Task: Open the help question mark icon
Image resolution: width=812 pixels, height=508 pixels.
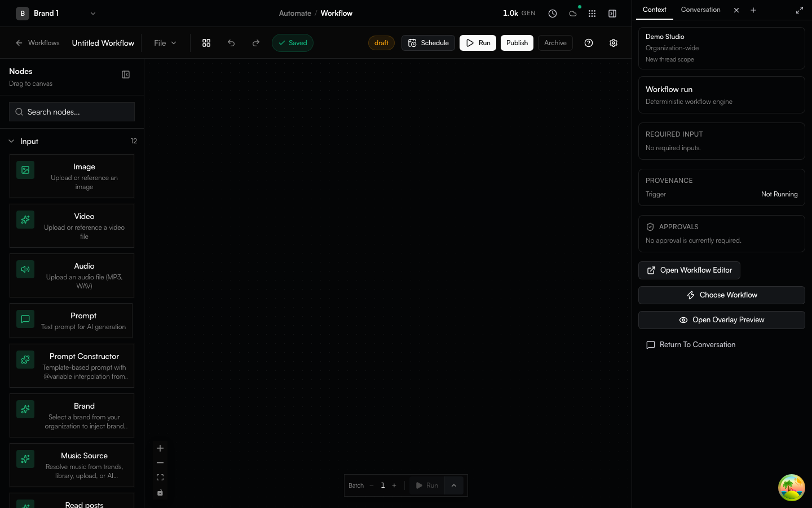Action: (589, 43)
